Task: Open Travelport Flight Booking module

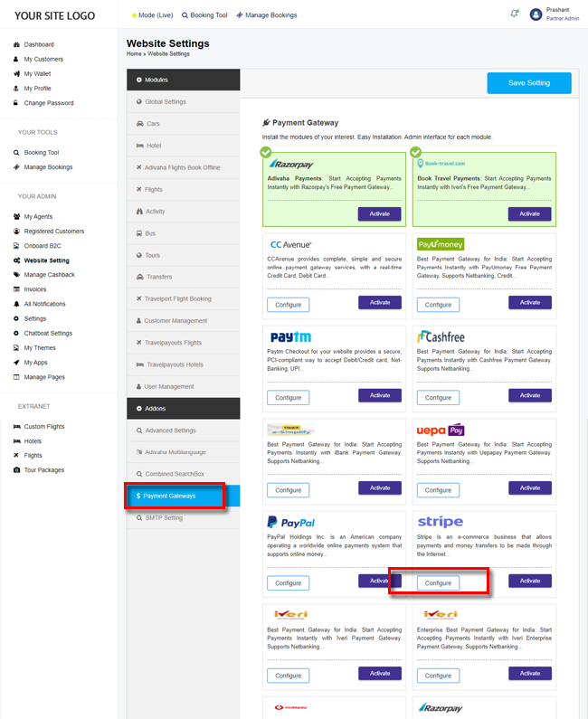Action: 184,299
